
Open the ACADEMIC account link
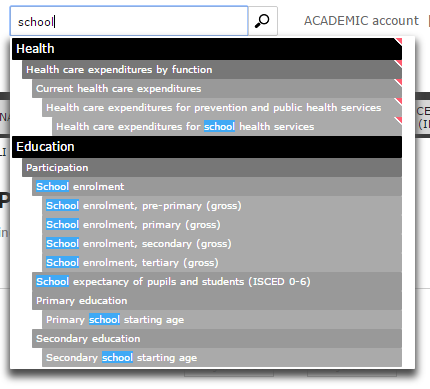(x=361, y=21)
